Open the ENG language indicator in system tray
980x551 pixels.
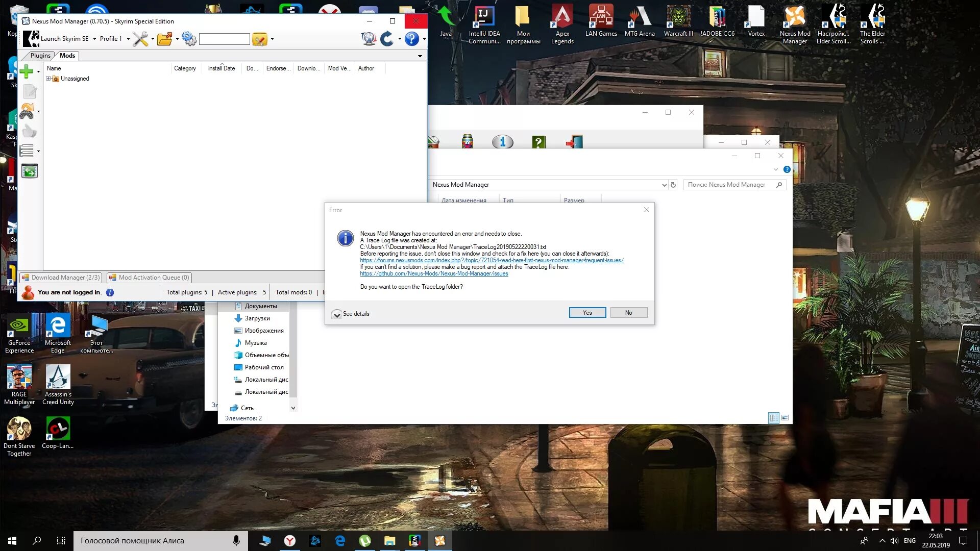(x=910, y=541)
